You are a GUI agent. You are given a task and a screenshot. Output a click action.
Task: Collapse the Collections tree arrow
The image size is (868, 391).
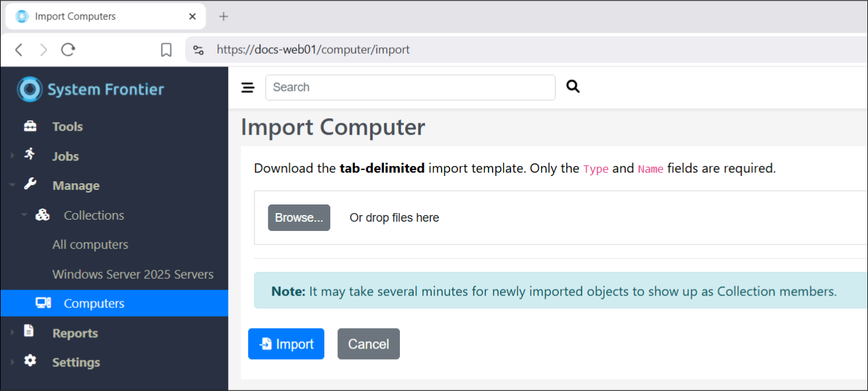(x=24, y=215)
